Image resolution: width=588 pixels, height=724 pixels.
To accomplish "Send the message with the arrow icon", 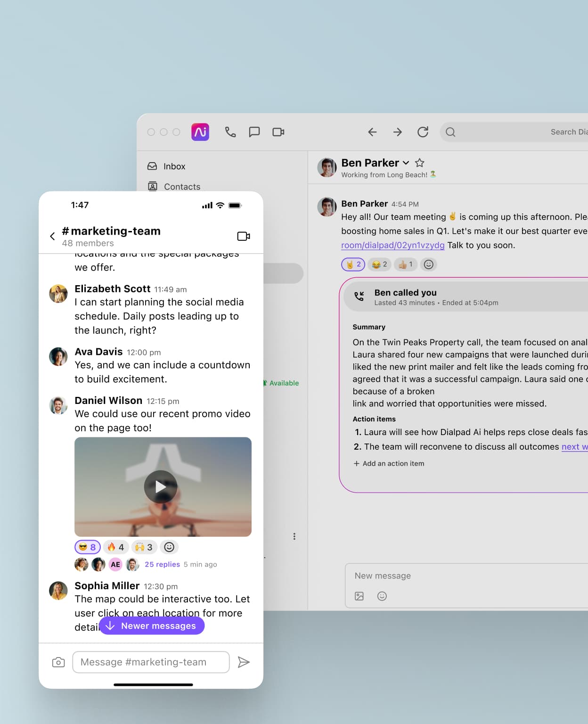I will [245, 662].
